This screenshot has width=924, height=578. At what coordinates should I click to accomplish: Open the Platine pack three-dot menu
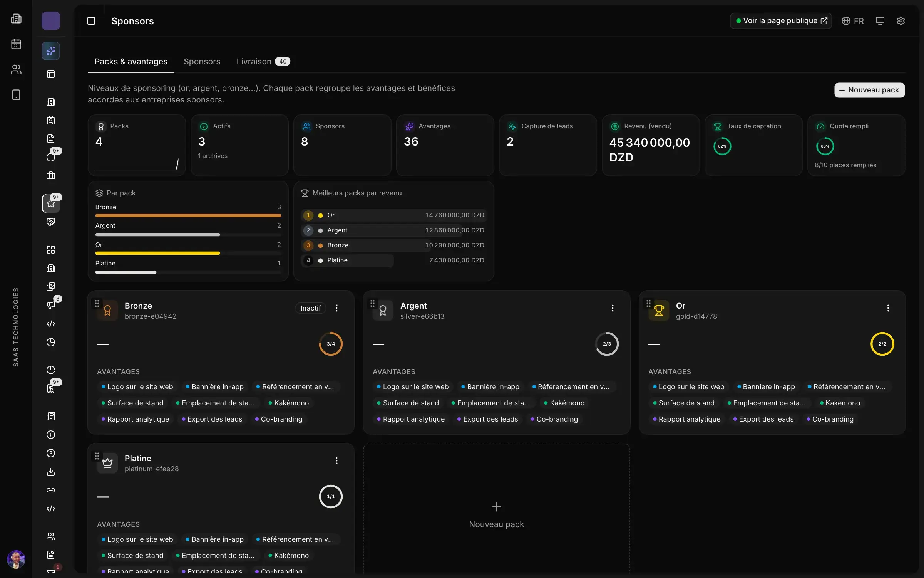pos(336,460)
